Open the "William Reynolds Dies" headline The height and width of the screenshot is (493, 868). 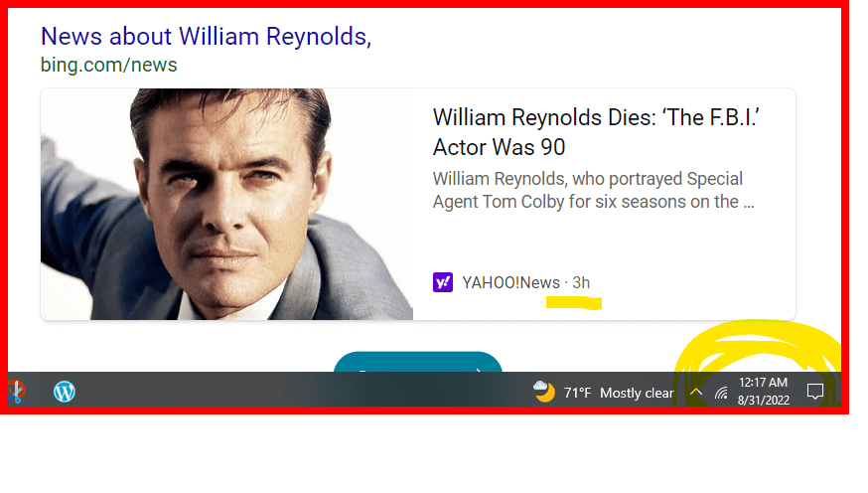tap(596, 132)
